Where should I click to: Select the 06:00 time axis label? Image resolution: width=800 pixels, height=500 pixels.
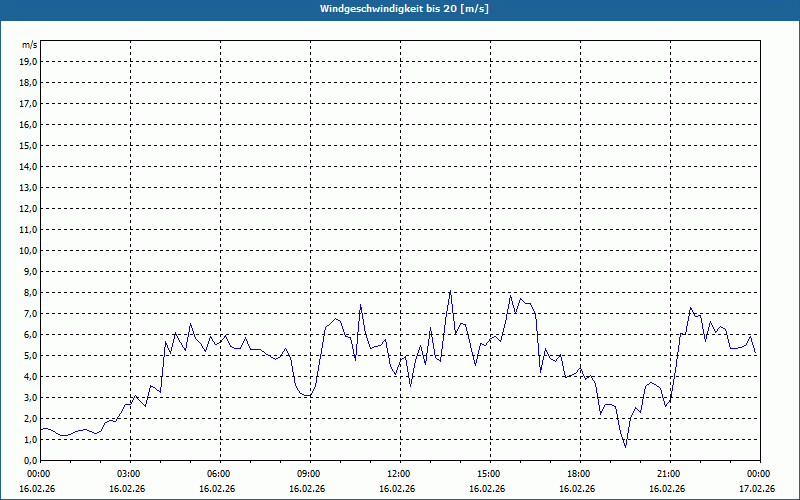pyautogui.click(x=219, y=474)
